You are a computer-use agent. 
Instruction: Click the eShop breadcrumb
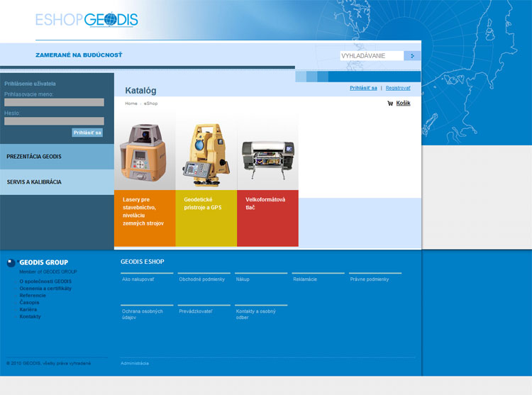[x=150, y=104]
